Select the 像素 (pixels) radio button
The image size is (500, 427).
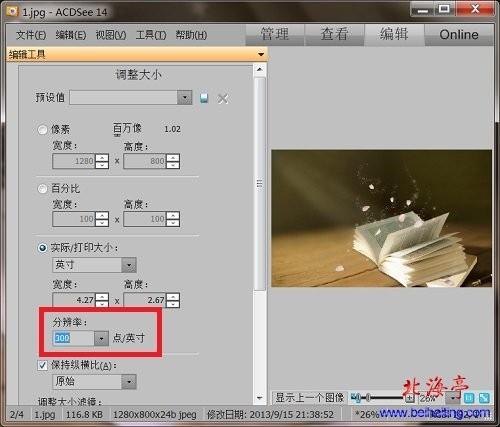point(42,129)
